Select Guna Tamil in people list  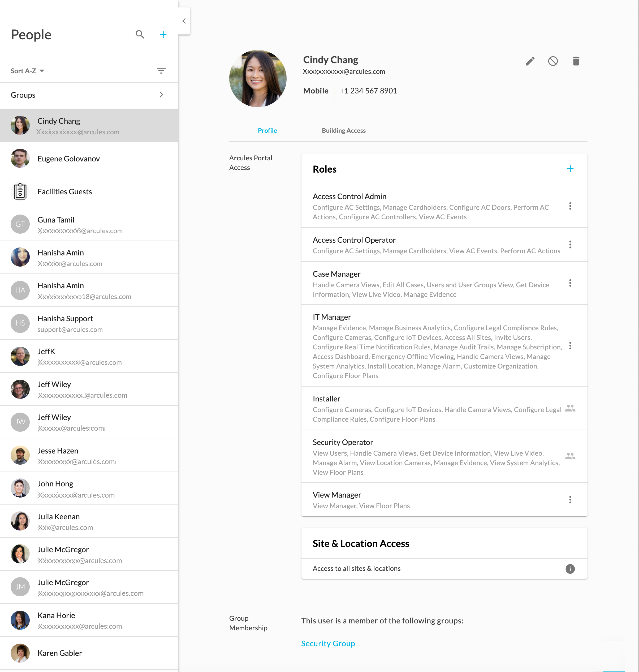(x=89, y=225)
